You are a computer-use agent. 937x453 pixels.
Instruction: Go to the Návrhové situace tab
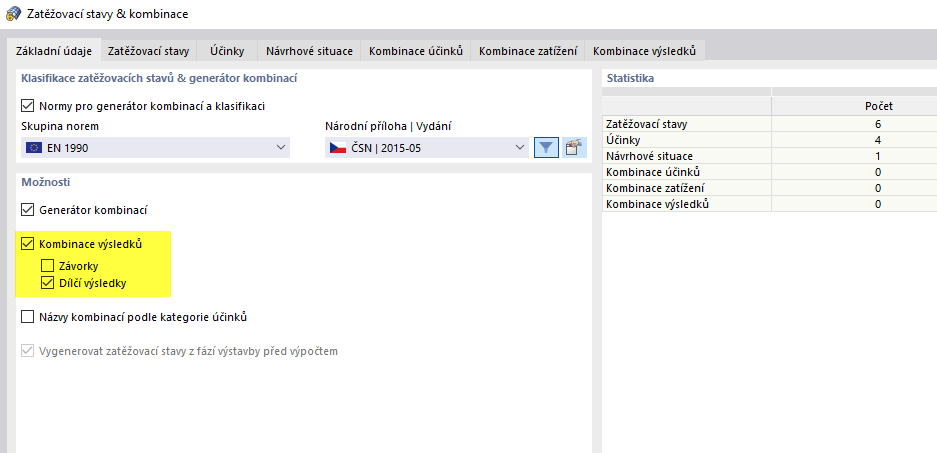[x=309, y=50]
